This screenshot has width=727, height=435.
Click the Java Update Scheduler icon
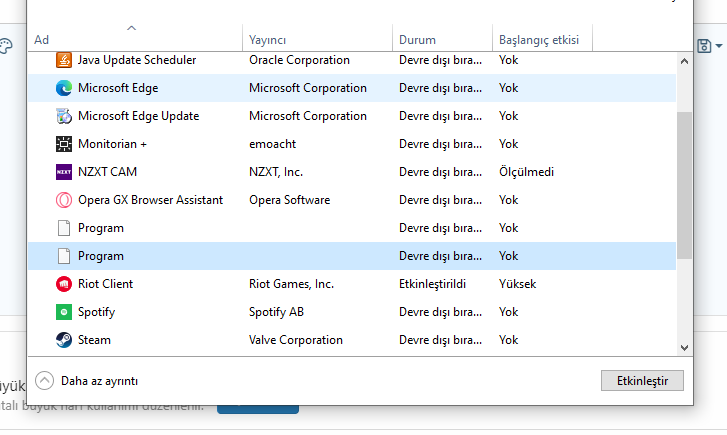64,60
